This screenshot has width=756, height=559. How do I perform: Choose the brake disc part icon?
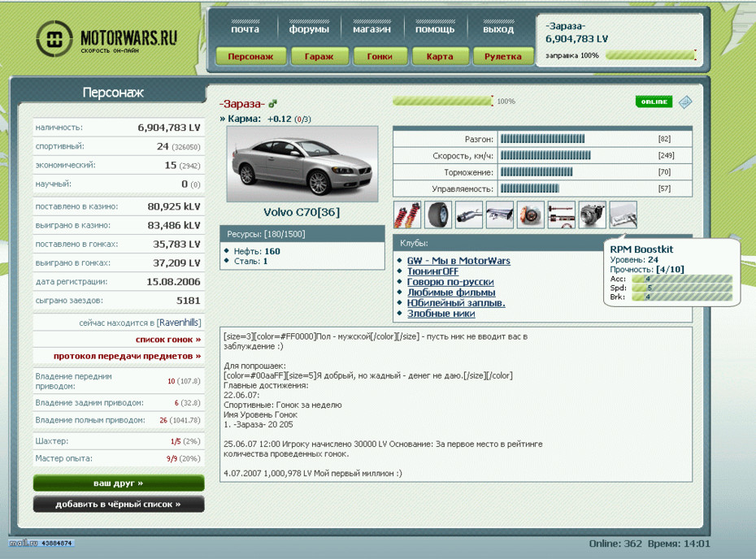(531, 214)
